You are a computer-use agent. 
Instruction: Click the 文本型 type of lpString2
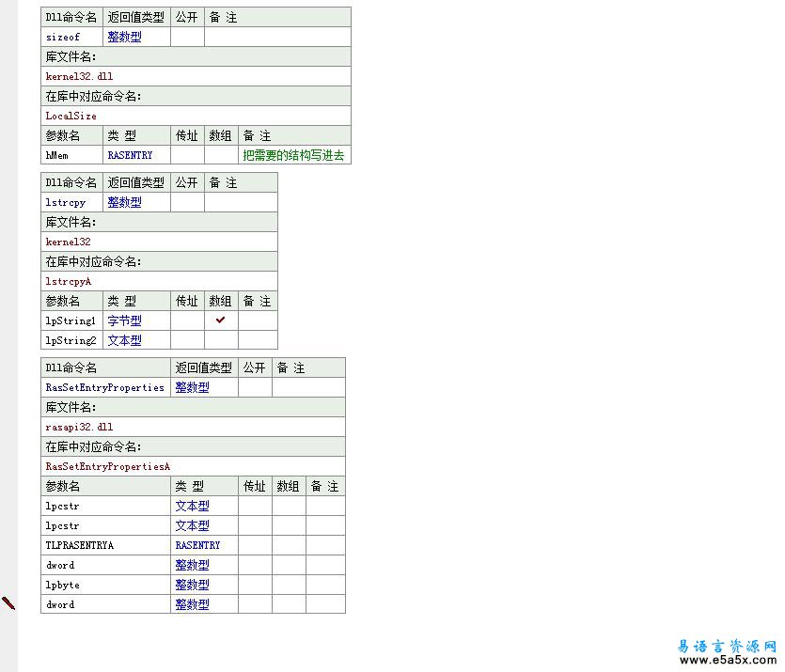(125, 341)
